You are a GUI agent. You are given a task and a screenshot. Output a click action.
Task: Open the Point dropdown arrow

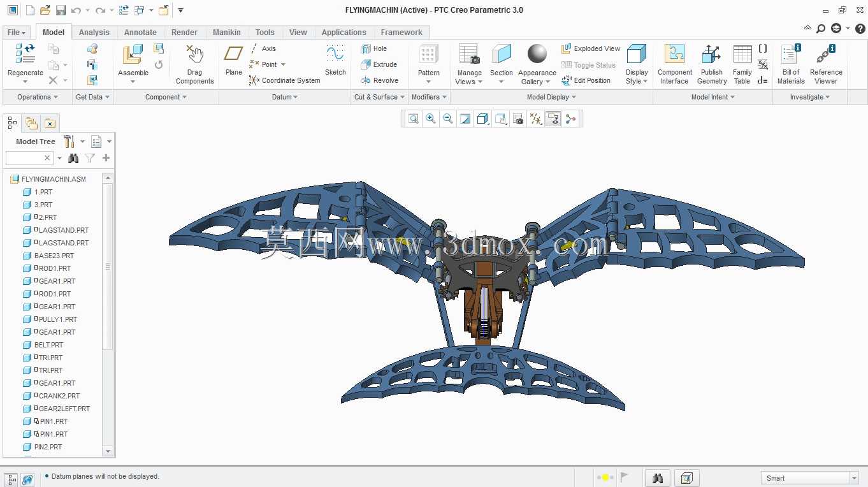283,64
